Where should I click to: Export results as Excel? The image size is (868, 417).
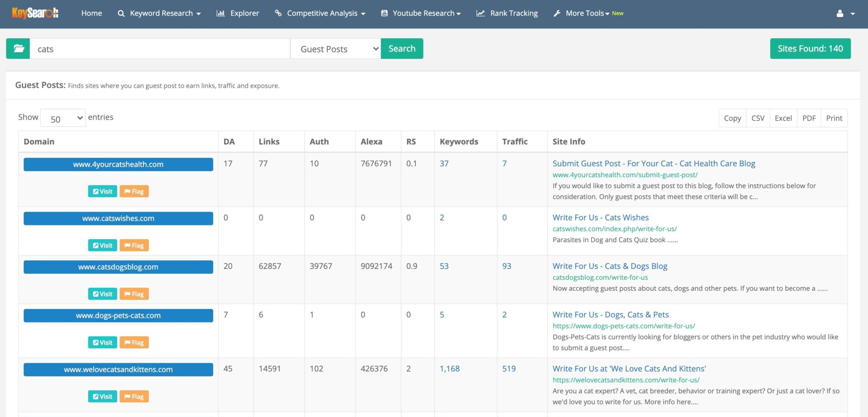(x=783, y=118)
